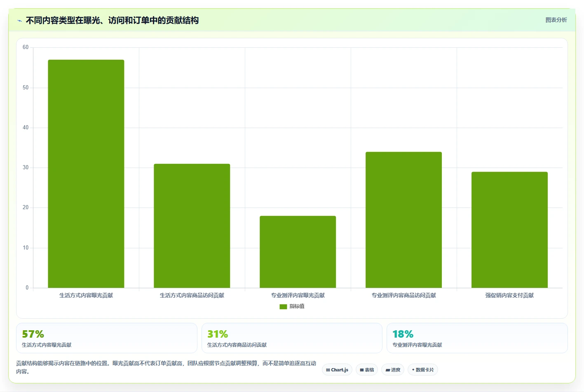Select the 表格 tag
The height and width of the screenshot is (392, 584).
coord(367,370)
